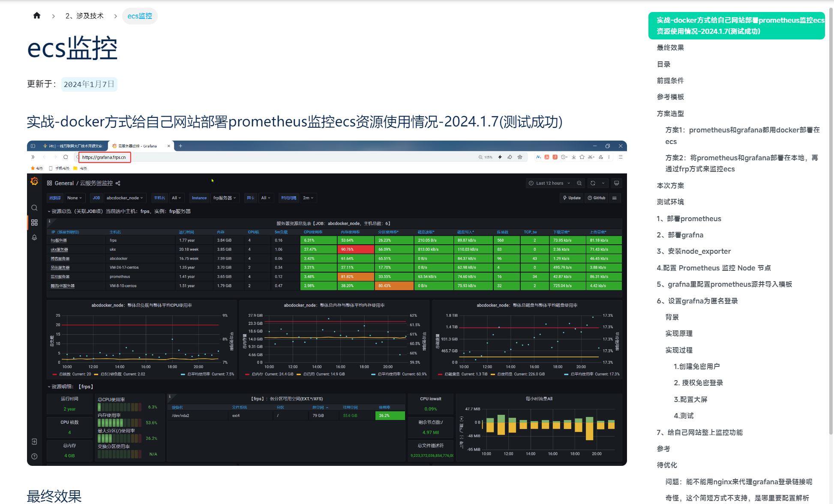Image resolution: width=834 pixels, height=504 pixels.
Task: Open the 2、涉及技术 breadcrumb item
Action: (x=84, y=16)
